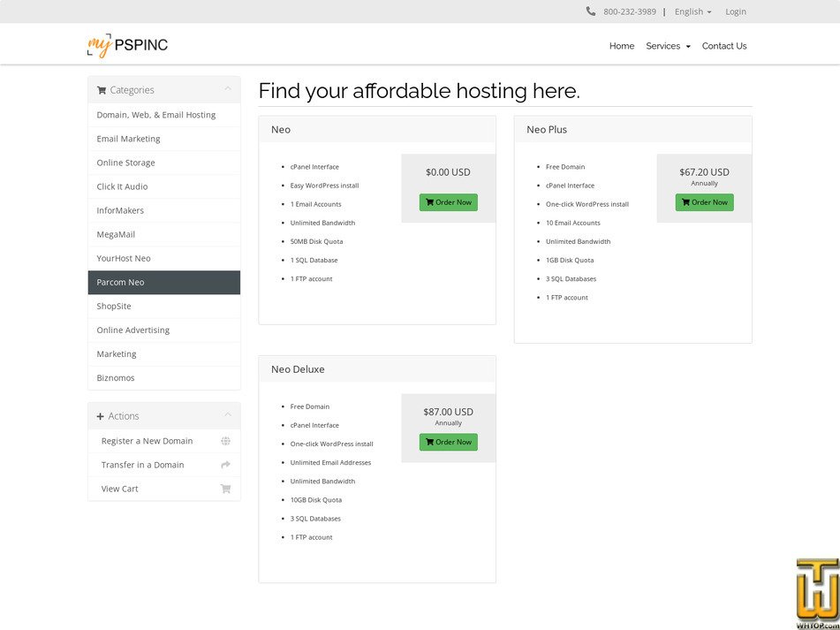Select the Online Storage category

(164, 163)
